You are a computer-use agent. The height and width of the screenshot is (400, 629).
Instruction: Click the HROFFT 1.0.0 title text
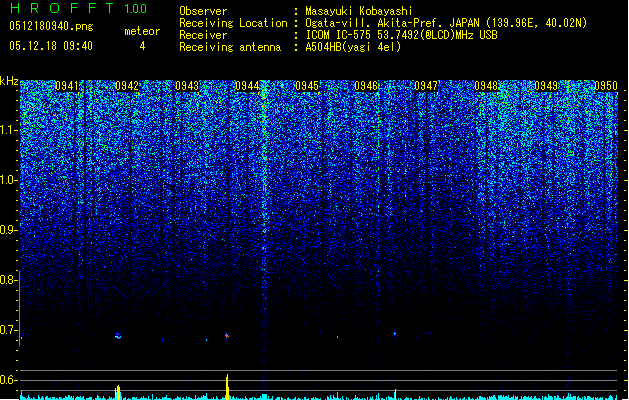pyautogui.click(x=78, y=8)
